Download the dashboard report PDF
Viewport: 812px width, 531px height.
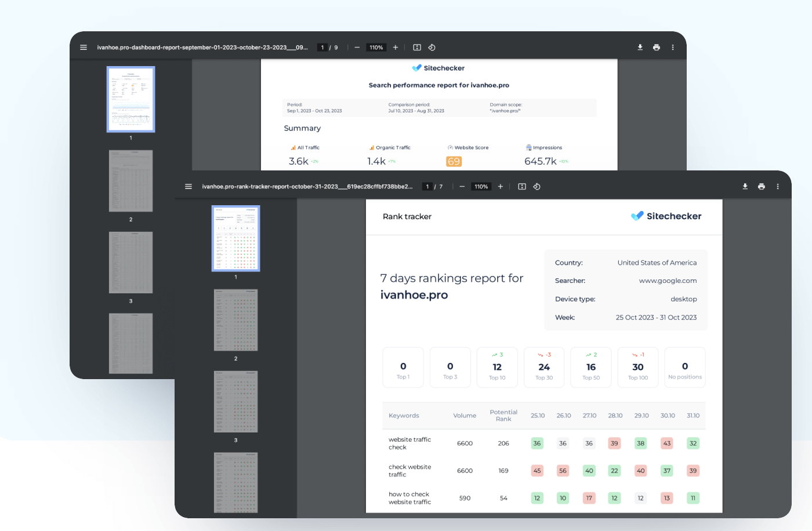[640, 48]
